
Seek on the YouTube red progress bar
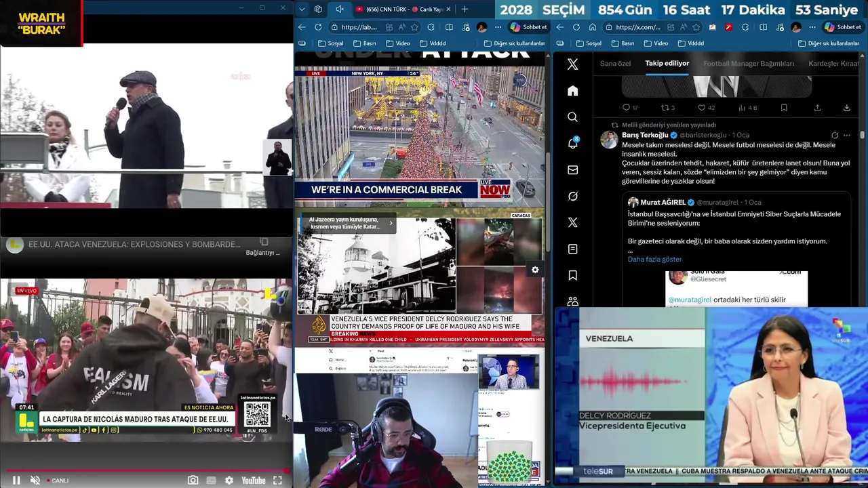tap(146, 470)
